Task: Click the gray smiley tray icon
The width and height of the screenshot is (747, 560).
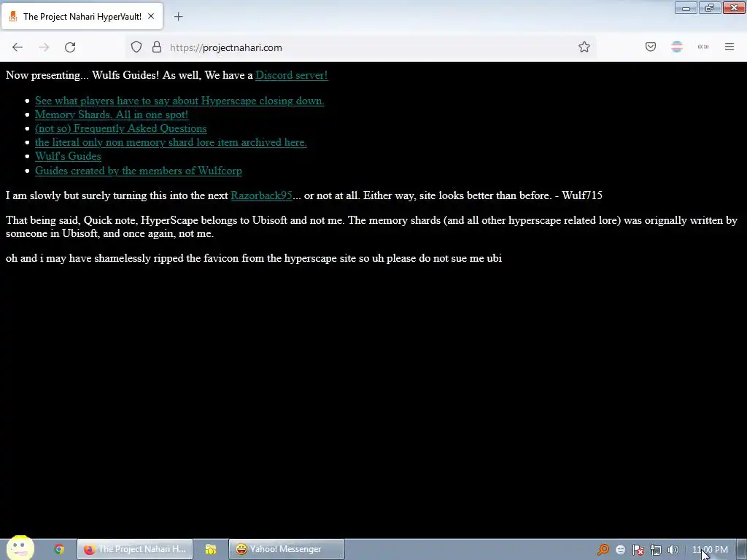Action: (x=620, y=550)
